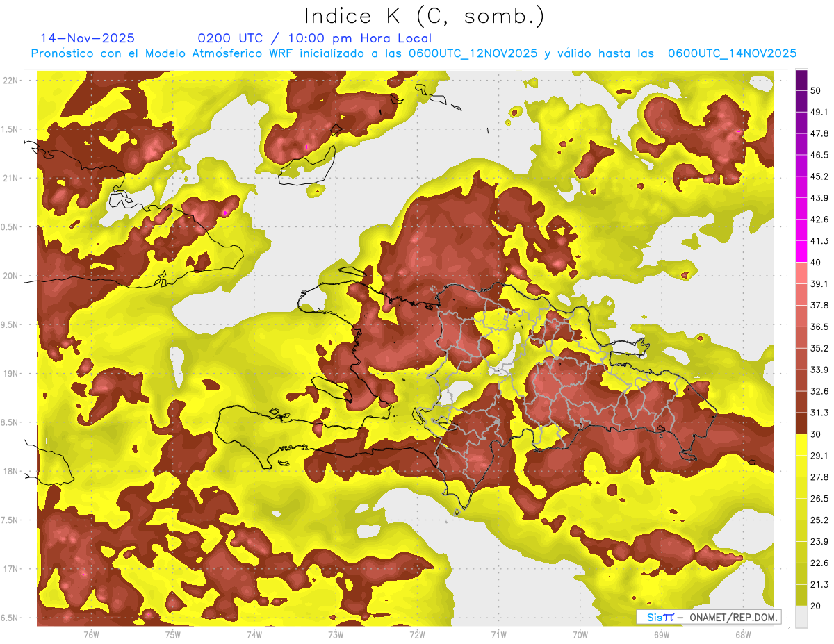Click legend value '22.6'
This screenshot has height=644, width=834.
point(819,563)
